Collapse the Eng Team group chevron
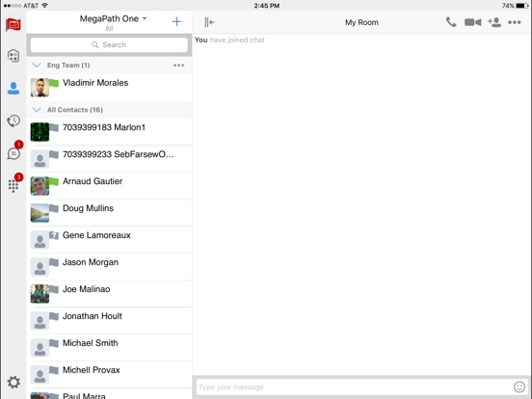The image size is (532, 399). (37, 66)
